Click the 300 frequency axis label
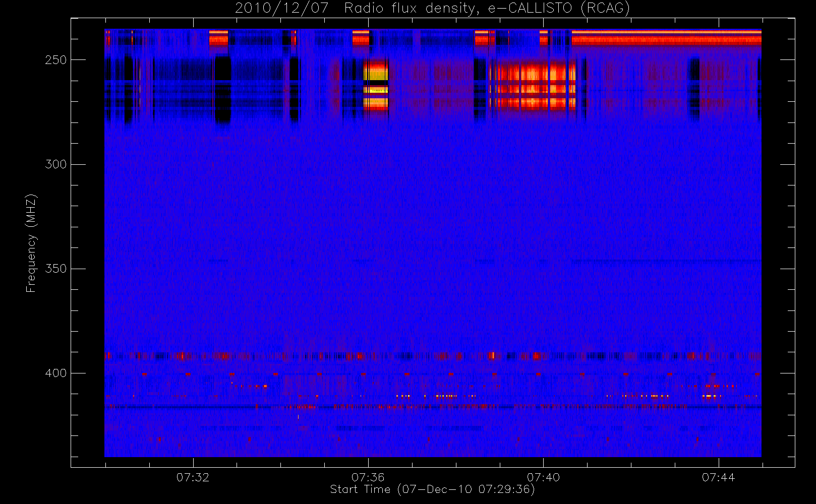 (x=55, y=164)
